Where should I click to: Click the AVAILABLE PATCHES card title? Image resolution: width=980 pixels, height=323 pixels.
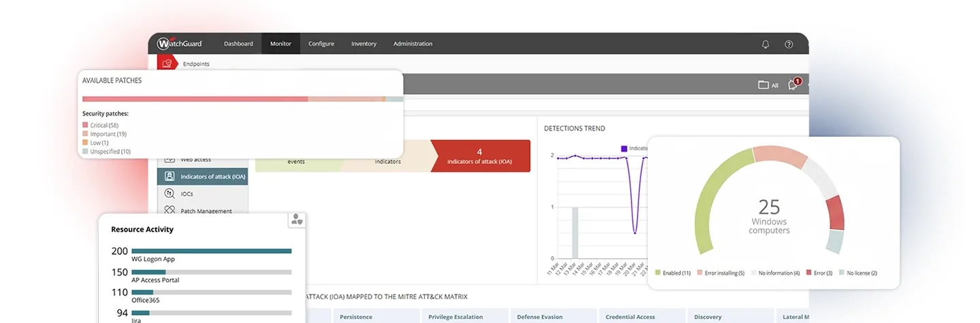112,80
